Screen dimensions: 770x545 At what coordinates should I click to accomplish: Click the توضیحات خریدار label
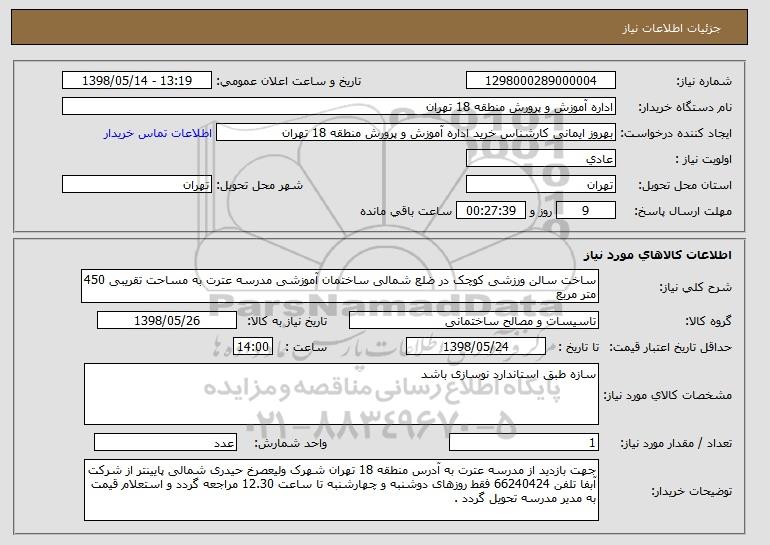point(691,491)
